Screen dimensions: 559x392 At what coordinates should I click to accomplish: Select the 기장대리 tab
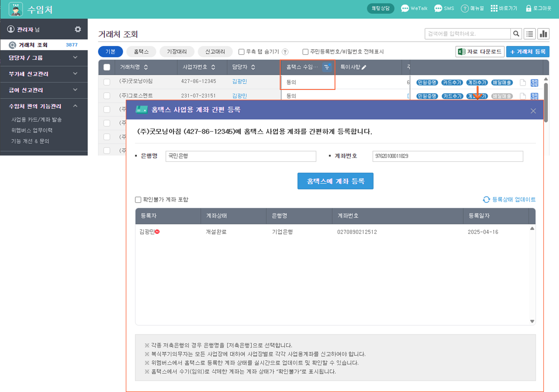pyautogui.click(x=177, y=52)
